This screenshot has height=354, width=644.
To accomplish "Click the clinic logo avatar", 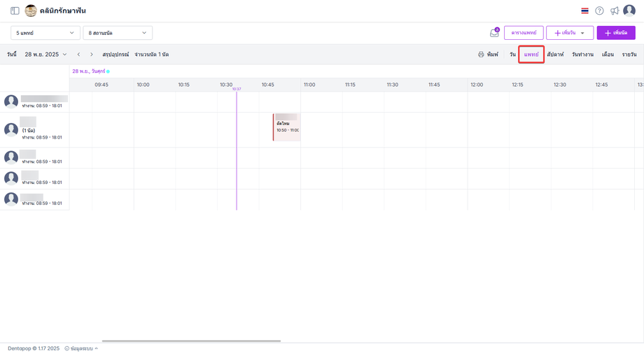I will [x=31, y=10].
